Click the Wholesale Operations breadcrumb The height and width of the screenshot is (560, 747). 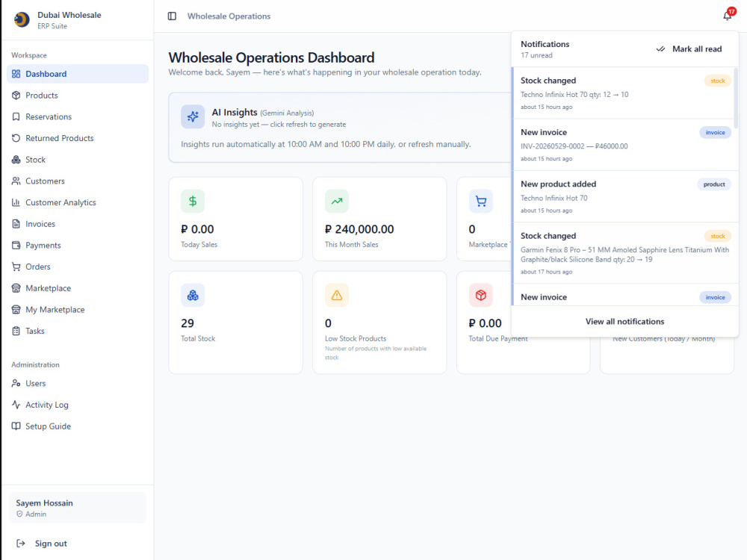click(229, 16)
